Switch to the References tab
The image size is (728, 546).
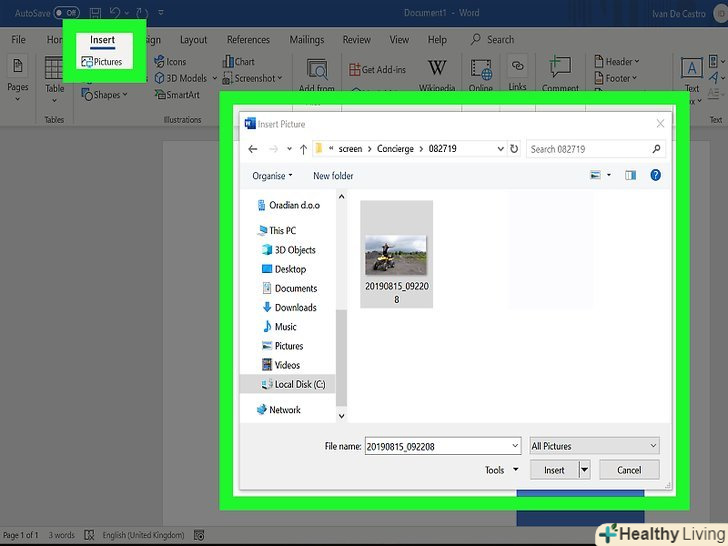coord(248,40)
